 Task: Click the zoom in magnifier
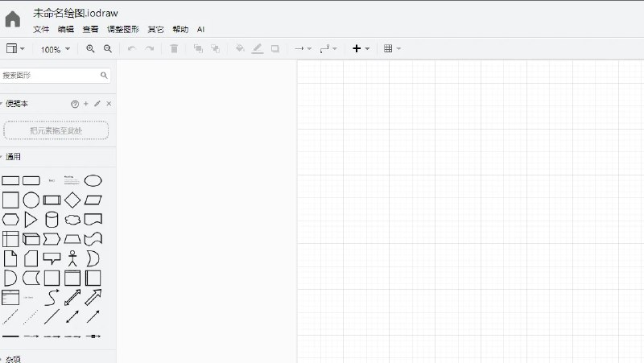tap(90, 49)
